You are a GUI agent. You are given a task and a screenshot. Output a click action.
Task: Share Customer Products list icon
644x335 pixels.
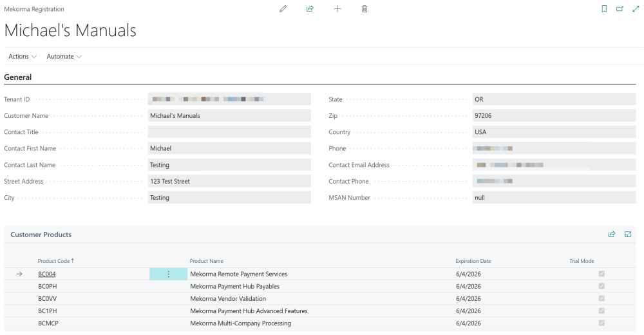(x=612, y=235)
